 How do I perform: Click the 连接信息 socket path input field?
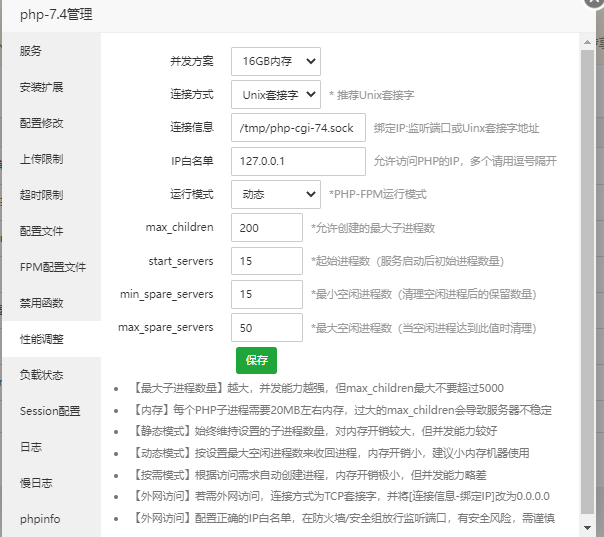[298, 128]
